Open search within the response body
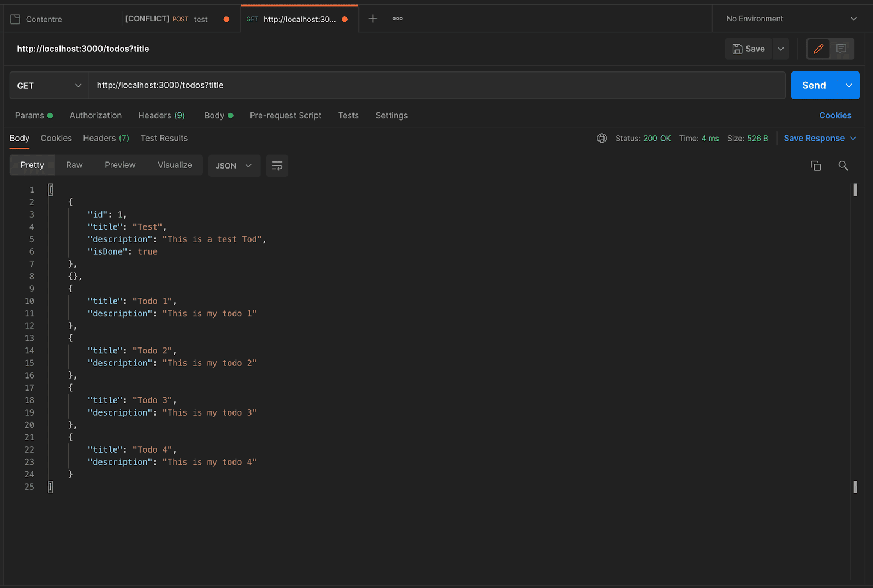 pyautogui.click(x=843, y=165)
